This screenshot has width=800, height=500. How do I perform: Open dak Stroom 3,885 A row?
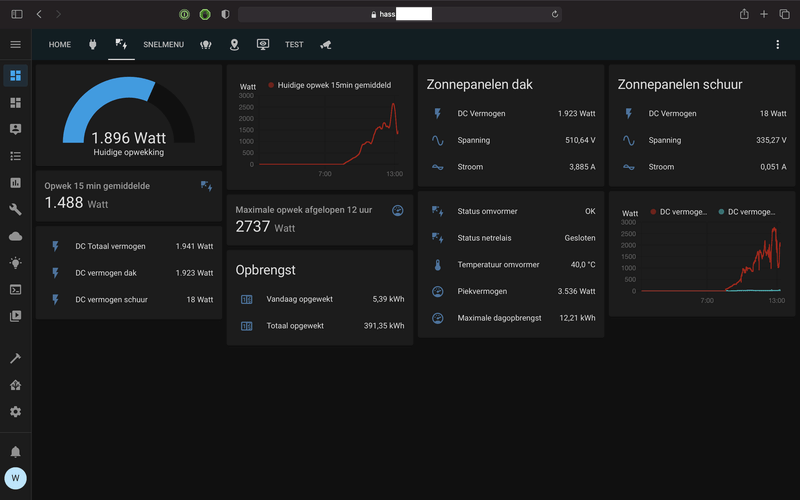pos(511,167)
